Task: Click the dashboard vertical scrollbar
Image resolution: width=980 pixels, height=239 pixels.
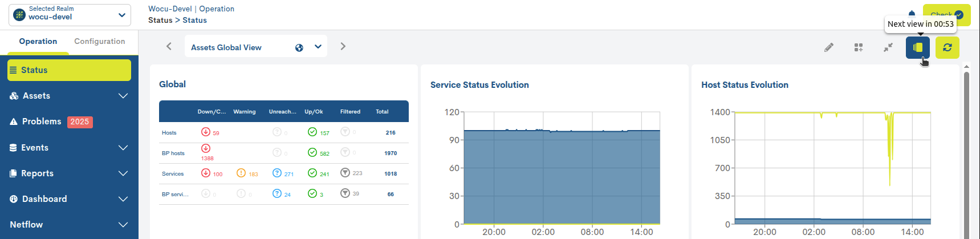Action: (966, 154)
